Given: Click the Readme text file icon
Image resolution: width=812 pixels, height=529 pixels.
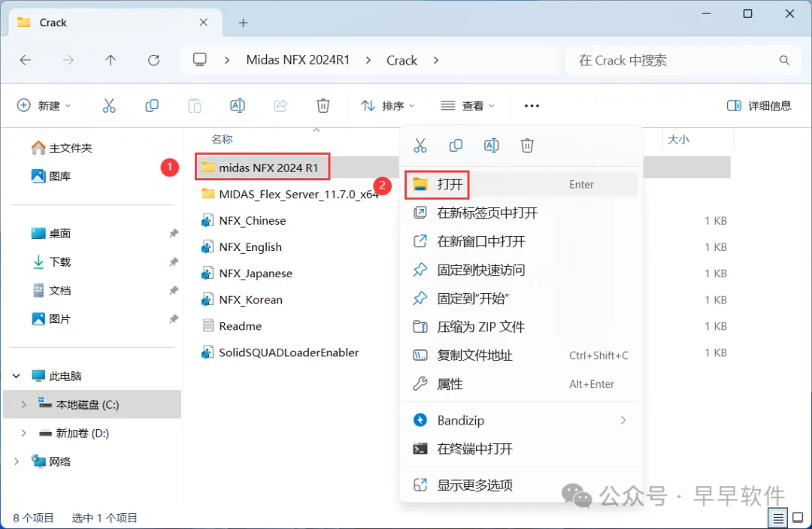Looking at the screenshot, I should tap(208, 326).
